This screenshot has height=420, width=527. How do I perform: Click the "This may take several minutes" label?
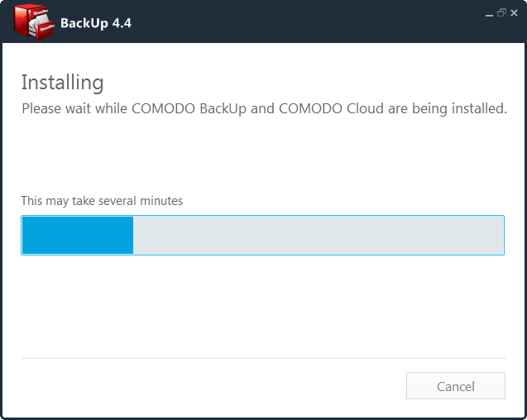click(x=102, y=201)
